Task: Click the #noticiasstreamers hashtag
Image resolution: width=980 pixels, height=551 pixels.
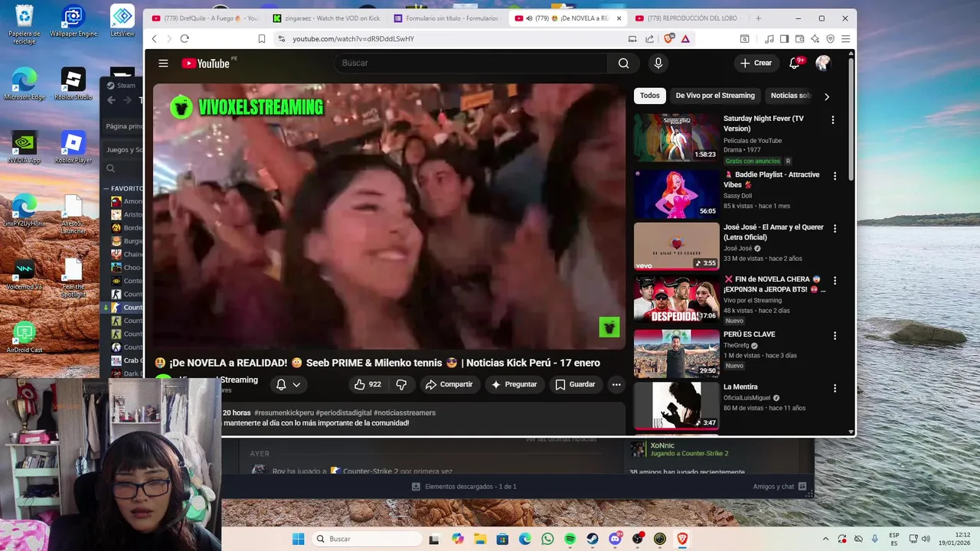Action: (x=404, y=412)
